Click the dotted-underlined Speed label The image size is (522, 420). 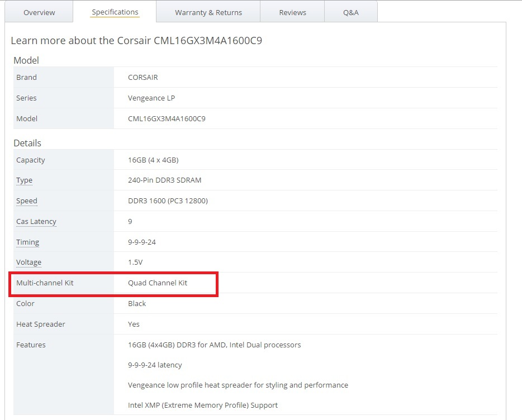27,201
